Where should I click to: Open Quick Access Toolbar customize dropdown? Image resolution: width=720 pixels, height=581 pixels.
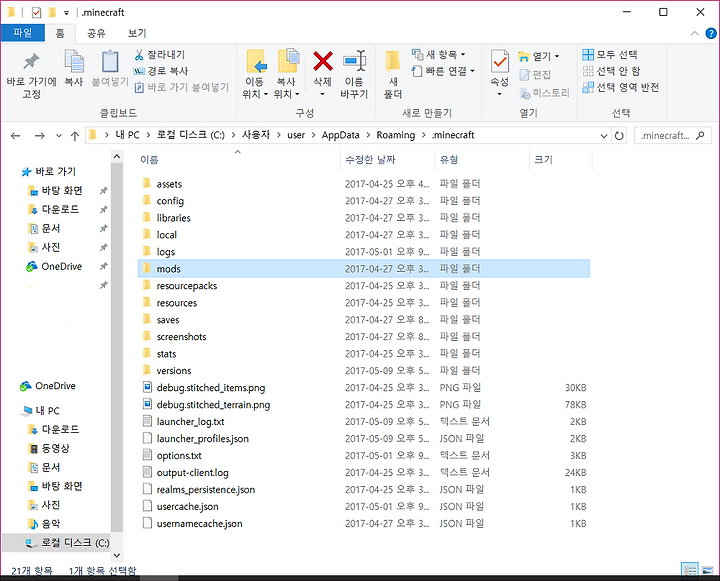click(x=66, y=13)
